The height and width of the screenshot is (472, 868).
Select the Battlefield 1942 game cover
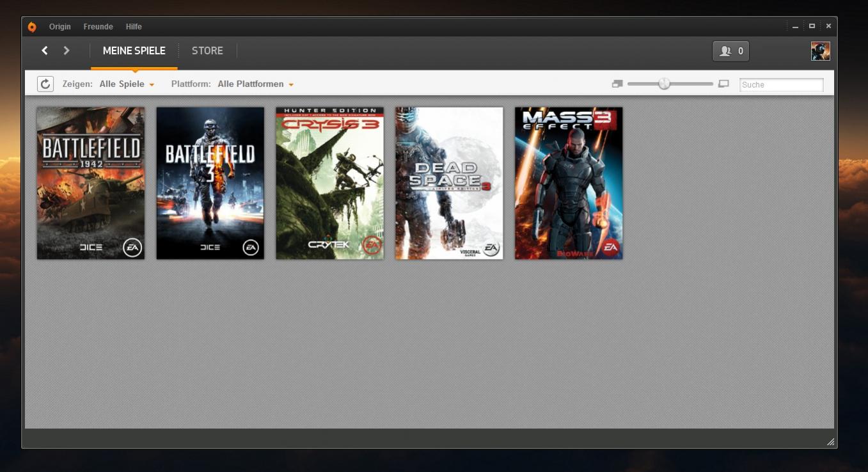click(x=91, y=183)
